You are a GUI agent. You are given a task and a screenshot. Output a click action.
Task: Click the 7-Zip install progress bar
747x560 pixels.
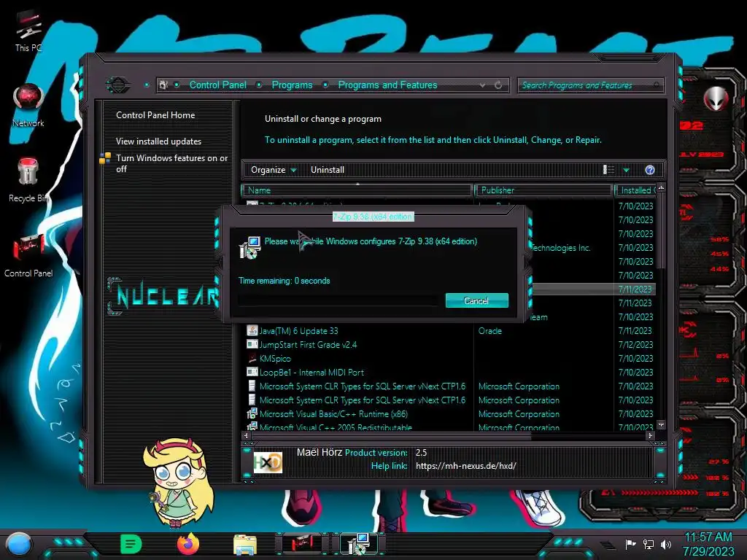click(338, 300)
